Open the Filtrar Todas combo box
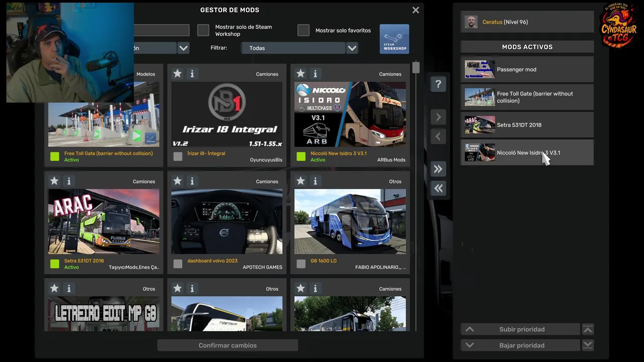 click(x=293, y=48)
